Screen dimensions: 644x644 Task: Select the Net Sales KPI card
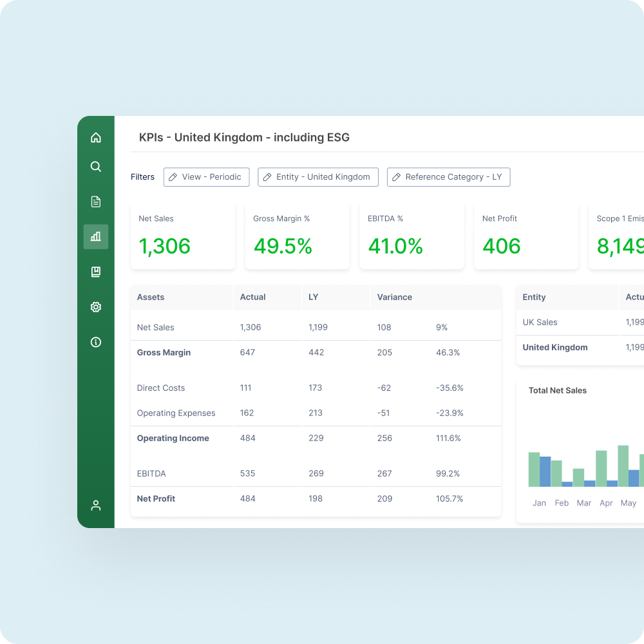click(x=182, y=235)
